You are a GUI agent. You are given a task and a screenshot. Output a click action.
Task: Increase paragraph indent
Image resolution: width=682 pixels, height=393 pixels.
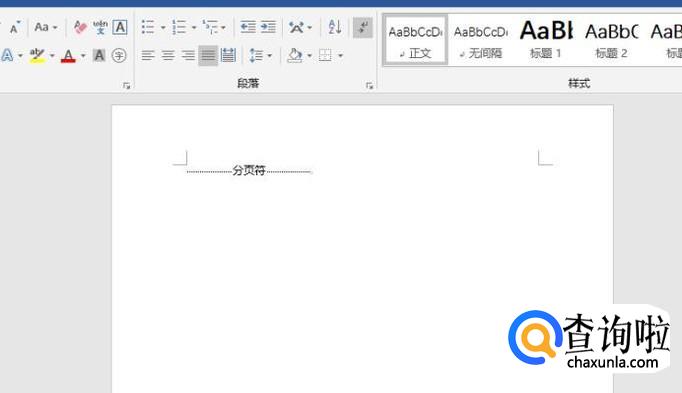tap(268, 27)
